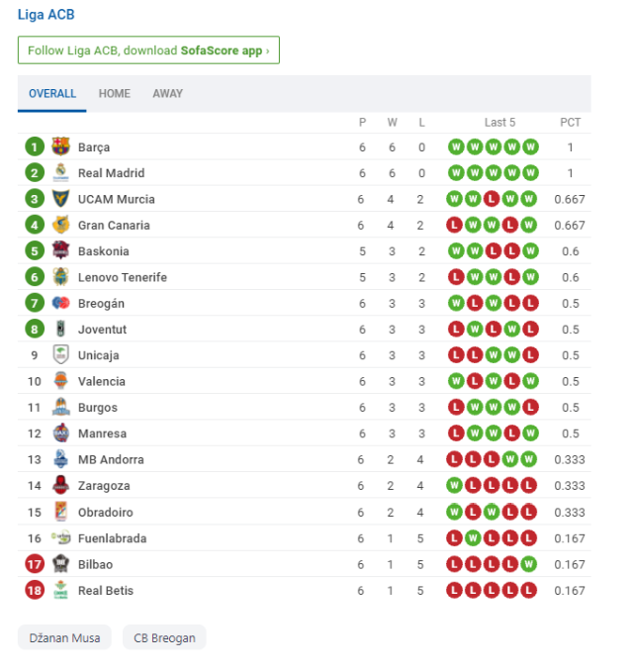
Task: Click Follow Liga ACB download SofaScore button
Action: [x=148, y=50]
